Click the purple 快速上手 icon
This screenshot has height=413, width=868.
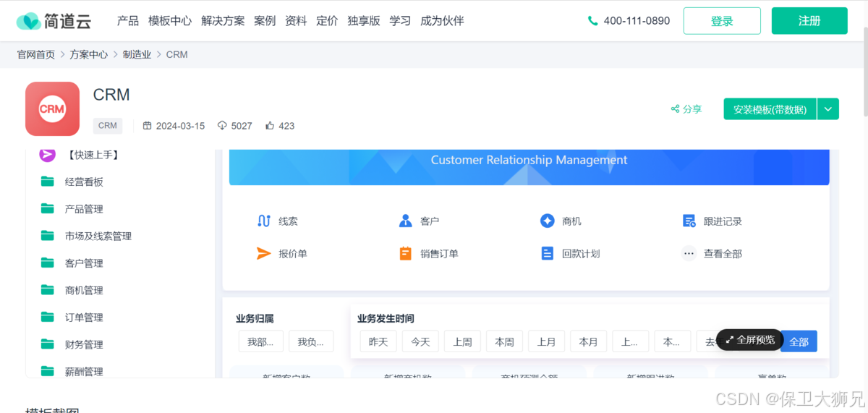point(47,155)
